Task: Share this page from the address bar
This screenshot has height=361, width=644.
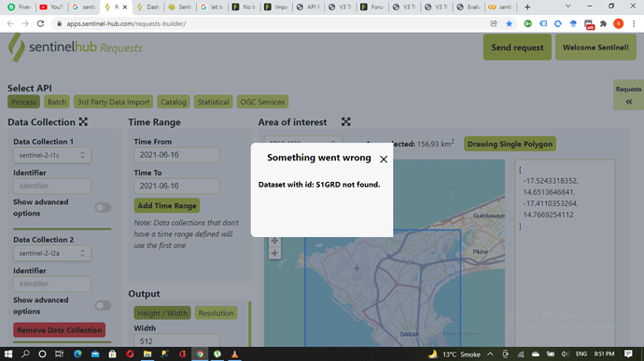Action: pos(494,24)
